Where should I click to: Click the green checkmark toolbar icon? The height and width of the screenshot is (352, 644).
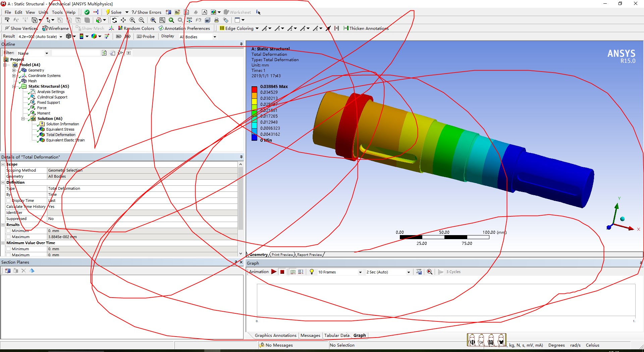point(87,12)
